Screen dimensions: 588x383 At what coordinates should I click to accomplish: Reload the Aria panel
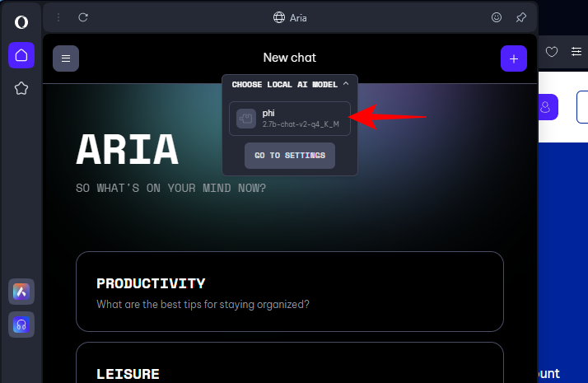tap(83, 17)
